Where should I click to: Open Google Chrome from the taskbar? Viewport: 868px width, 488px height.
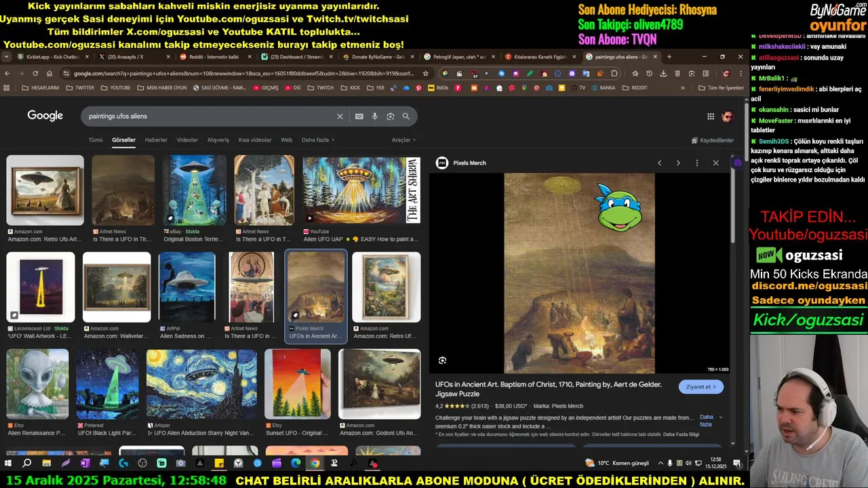pyautogui.click(x=315, y=464)
